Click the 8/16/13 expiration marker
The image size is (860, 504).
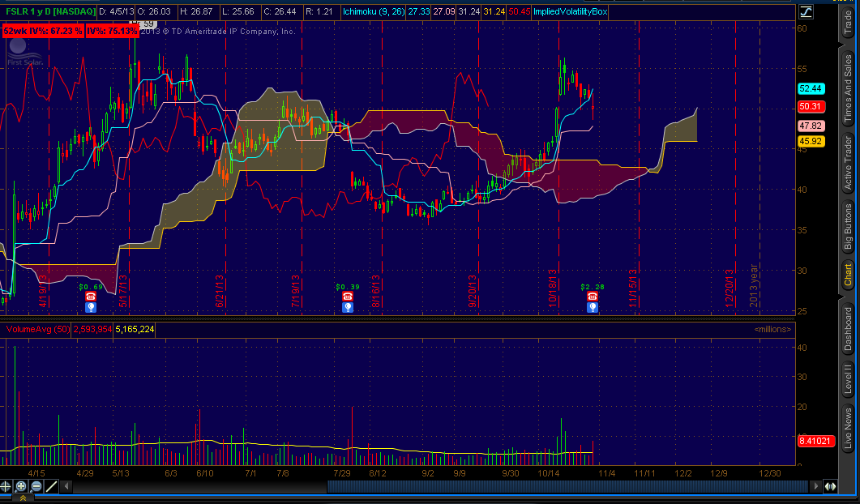coord(376,291)
